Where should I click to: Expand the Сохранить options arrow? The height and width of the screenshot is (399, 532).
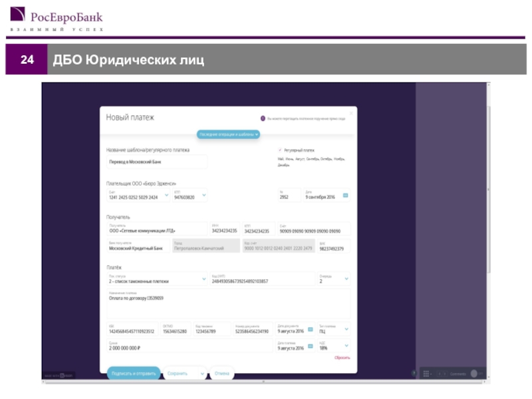pos(202,374)
